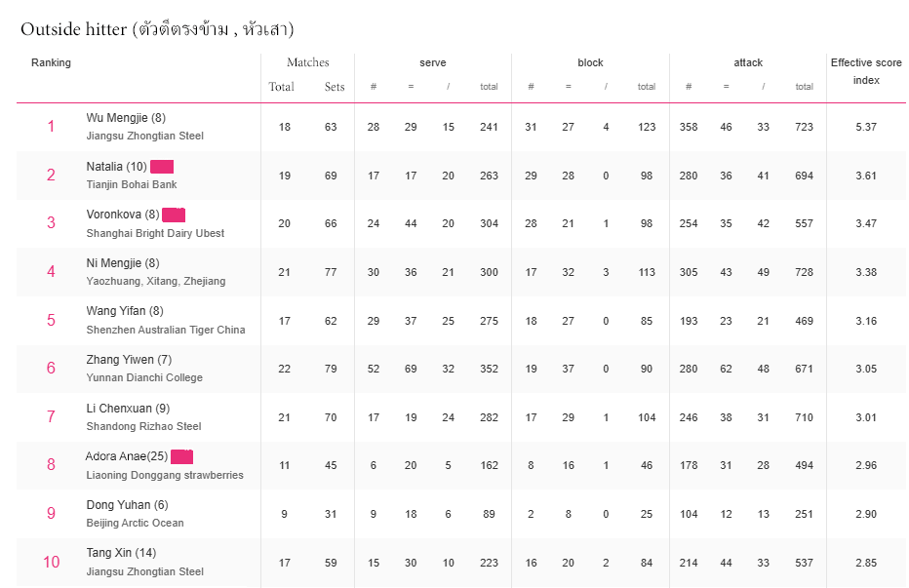Click the pink badge next to Natalia
Viewport: 909px width, 588px height.
[x=162, y=167]
